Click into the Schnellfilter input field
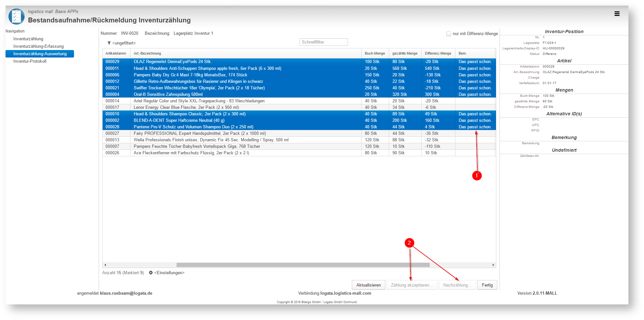The image size is (644, 320). click(323, 42)
